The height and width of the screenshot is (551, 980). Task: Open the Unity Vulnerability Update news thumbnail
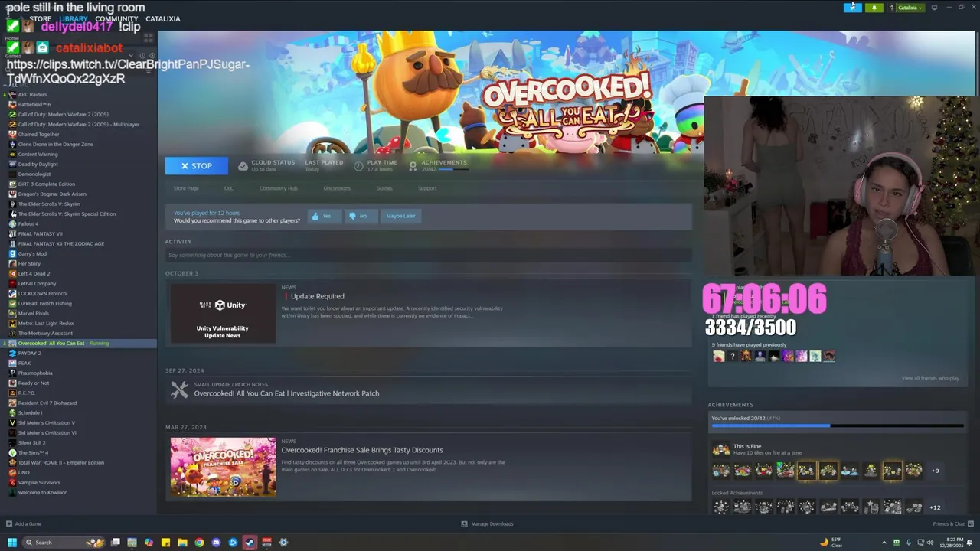tap(223, 313)
